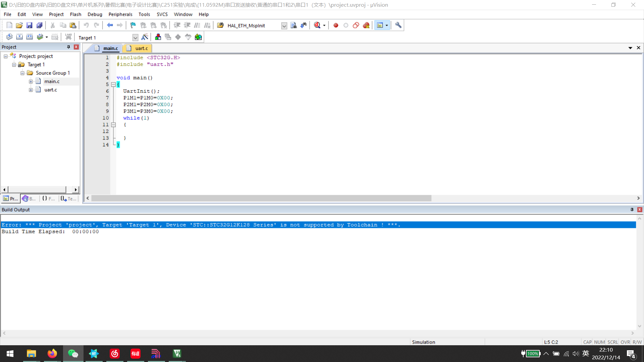644x362 pixels.
Task: Enable or disable all breakpoints (linked circles)
Action: tap(356, 25)
